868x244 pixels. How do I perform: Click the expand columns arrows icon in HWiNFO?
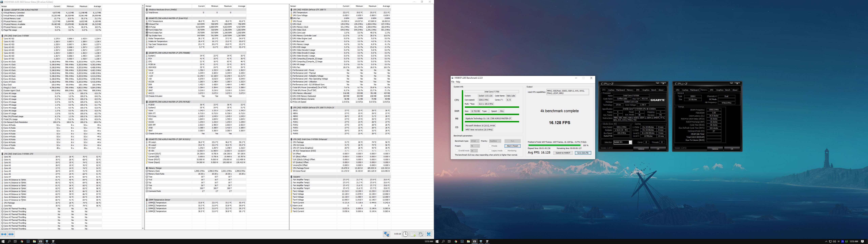(4, 234)
